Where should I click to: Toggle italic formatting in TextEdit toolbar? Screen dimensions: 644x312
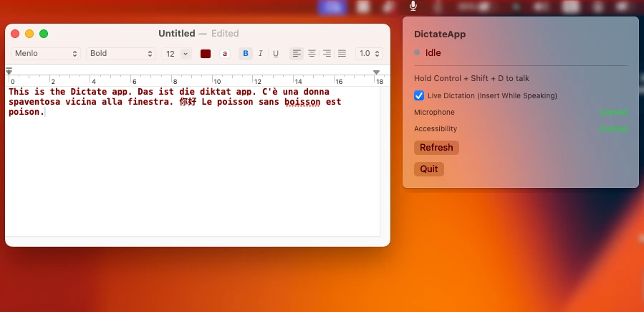click(260, 54)
